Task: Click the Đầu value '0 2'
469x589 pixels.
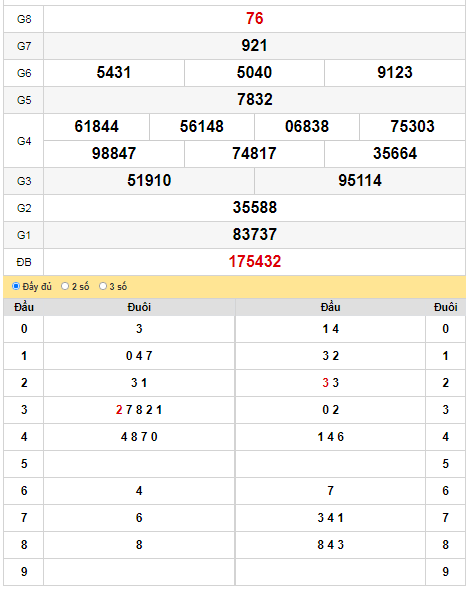Action: pos(330,410)
